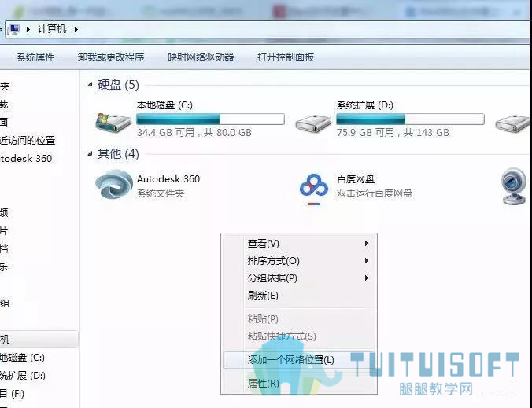
Task: Open Local Disk (C:) drive icon
Action: (113, 123)
